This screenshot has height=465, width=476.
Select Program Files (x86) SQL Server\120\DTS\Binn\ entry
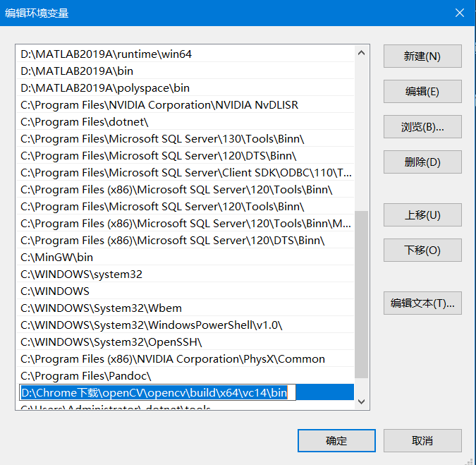(185, 241)
